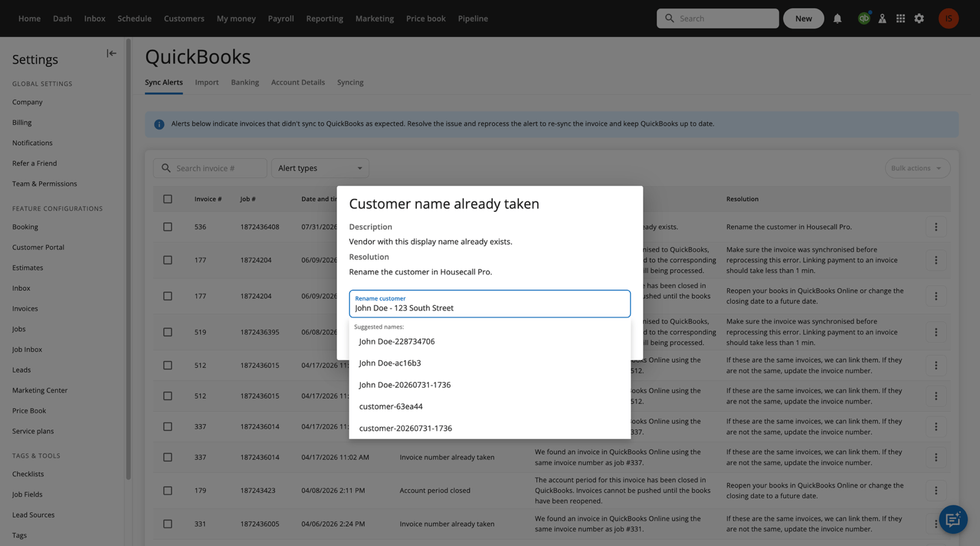Open Marketing in top navigation

[374, 19]
